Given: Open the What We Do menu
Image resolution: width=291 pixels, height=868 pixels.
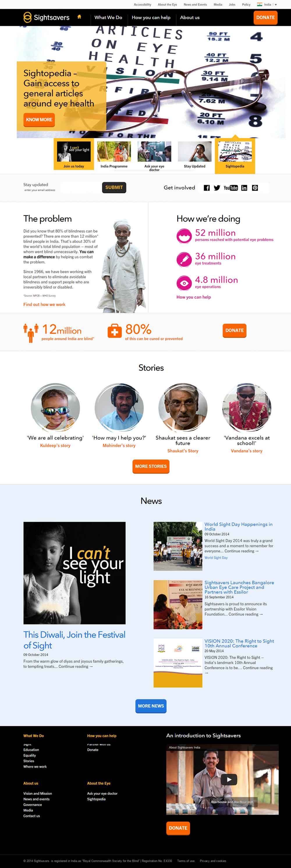Looking at the screenshot, I should (x=108, y=17).
